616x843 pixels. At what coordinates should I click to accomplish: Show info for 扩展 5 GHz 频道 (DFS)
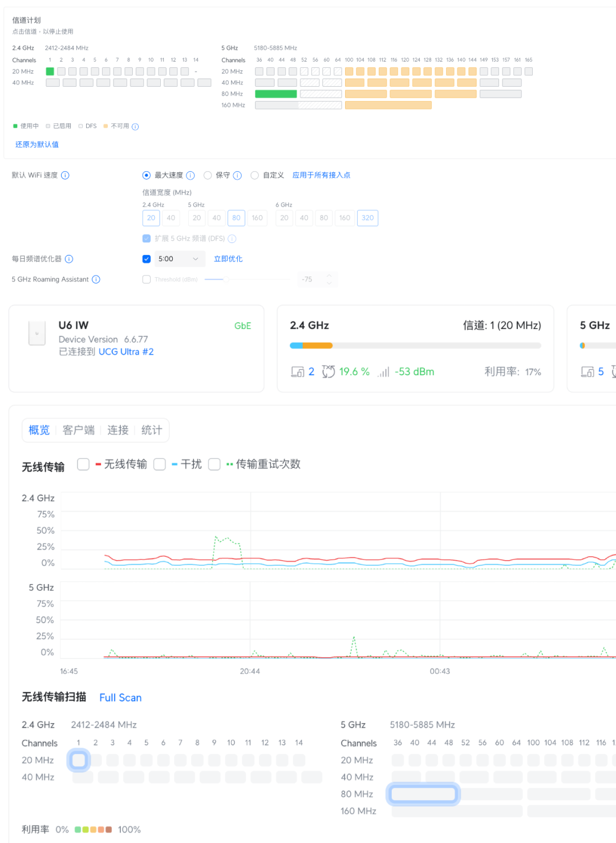coord(232,238)
